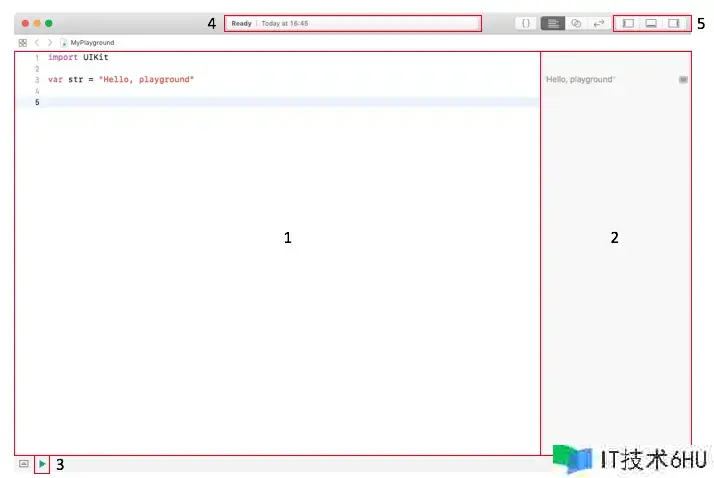Go back using the left chevron
This screenshot has height=478, width=714.
pos(37,43)
